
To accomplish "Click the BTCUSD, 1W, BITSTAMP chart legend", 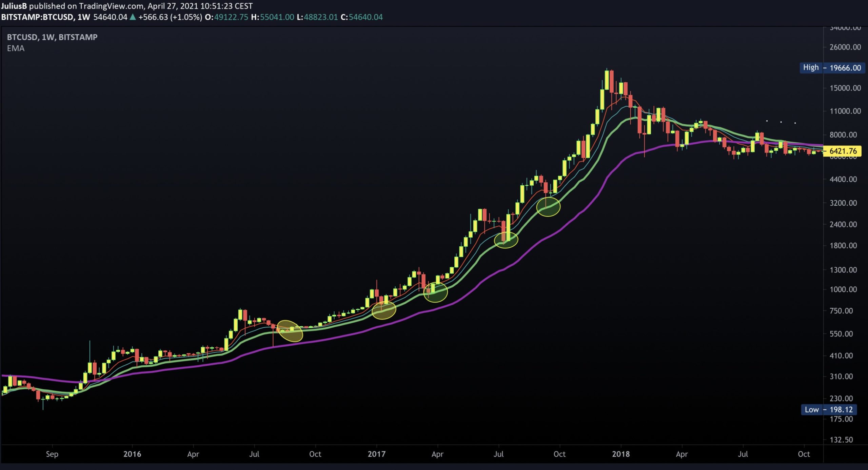I will pos(52,37).
